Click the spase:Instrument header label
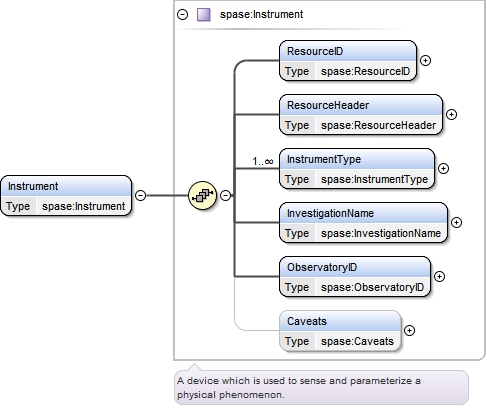The height and width of the screenshot is (408, 487). click(x=262, y=15)
